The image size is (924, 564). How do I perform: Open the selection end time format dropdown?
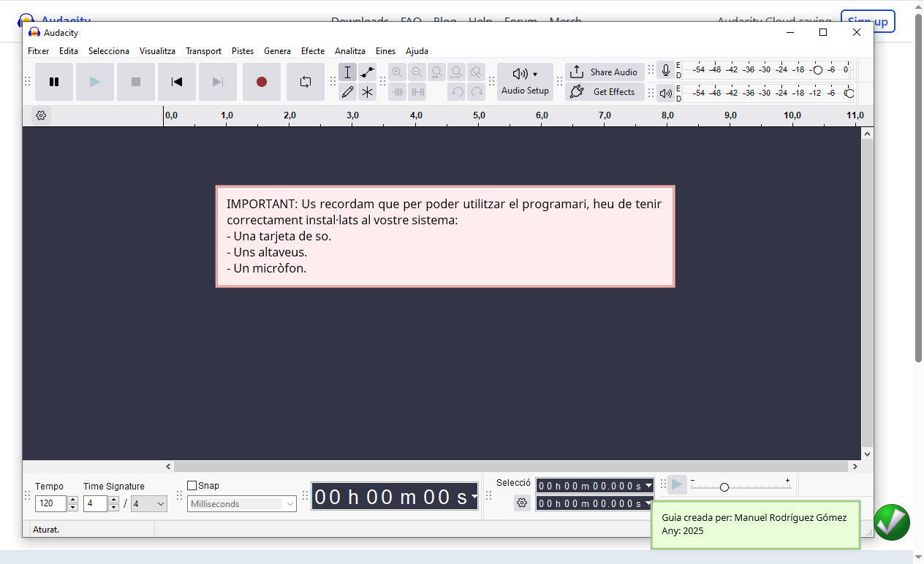click(x=648, y=503)
